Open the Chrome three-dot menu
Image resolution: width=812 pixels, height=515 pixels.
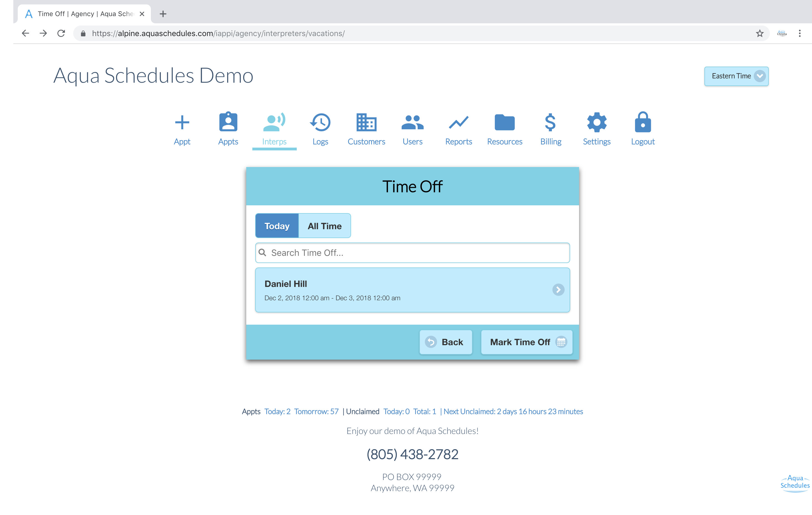(x=800, y=33)
